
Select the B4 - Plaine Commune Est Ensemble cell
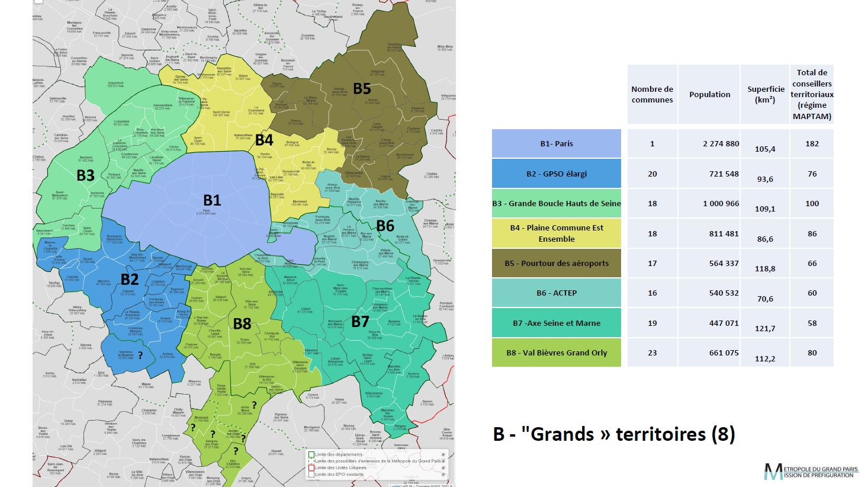pos(556,233)
